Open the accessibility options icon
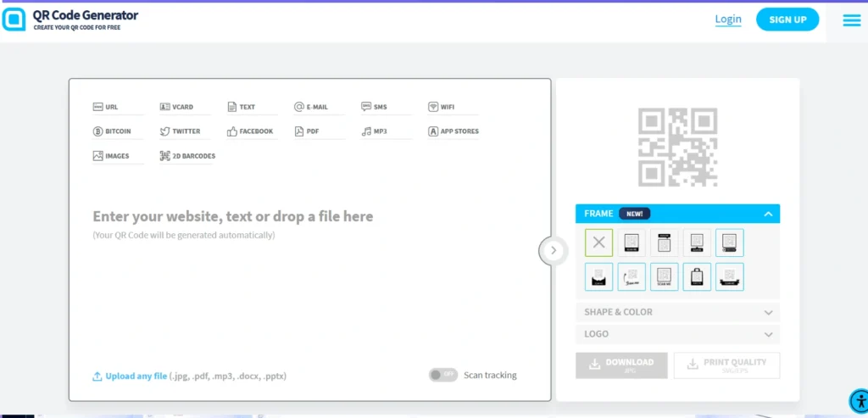 pos(858,400)
